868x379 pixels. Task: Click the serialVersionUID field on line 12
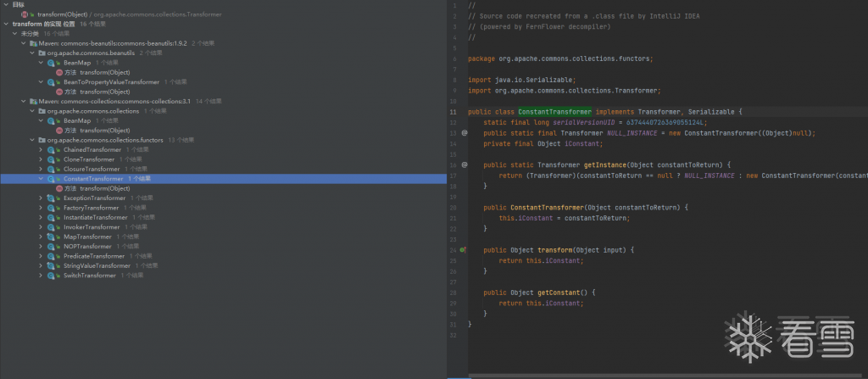[584, 122]
